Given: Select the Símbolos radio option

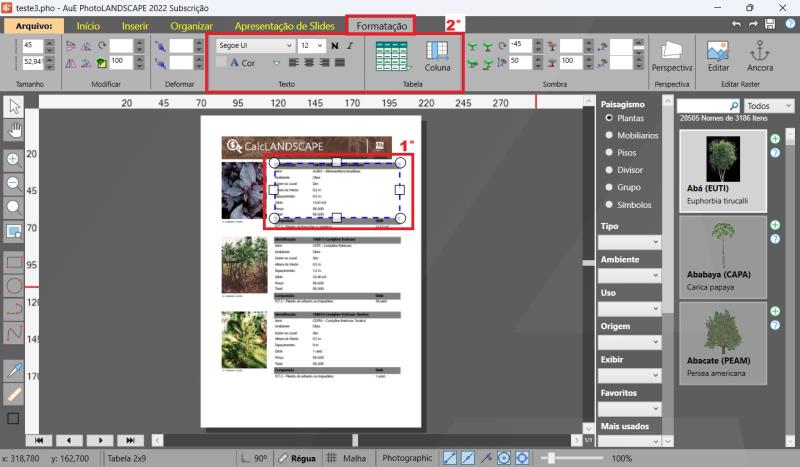Looking at the screenshot, I should point(610,204).
